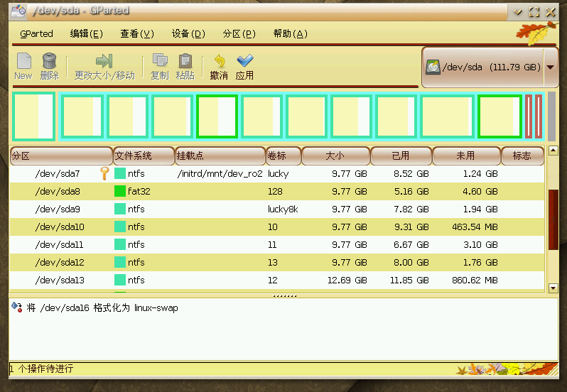Image resolution: width=567 pixels, height=392 pixels.
Task: Click the pending operation icon for sda16 format
Action: [16, 307]
